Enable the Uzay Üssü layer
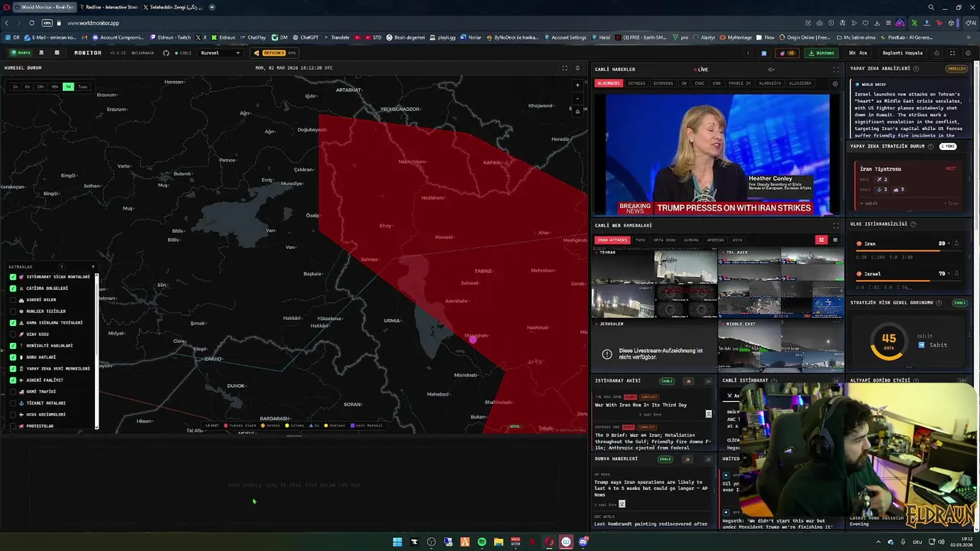 point(13,334)
